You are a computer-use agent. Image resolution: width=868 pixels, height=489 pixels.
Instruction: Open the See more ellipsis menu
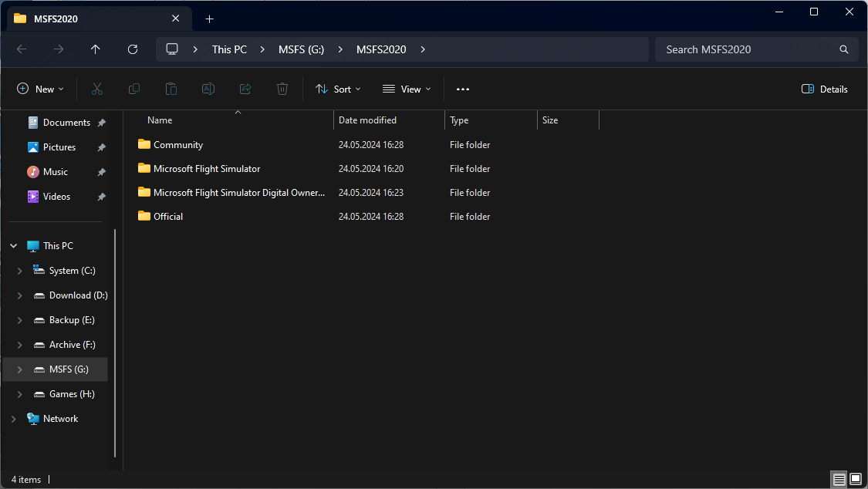(463, 89)
